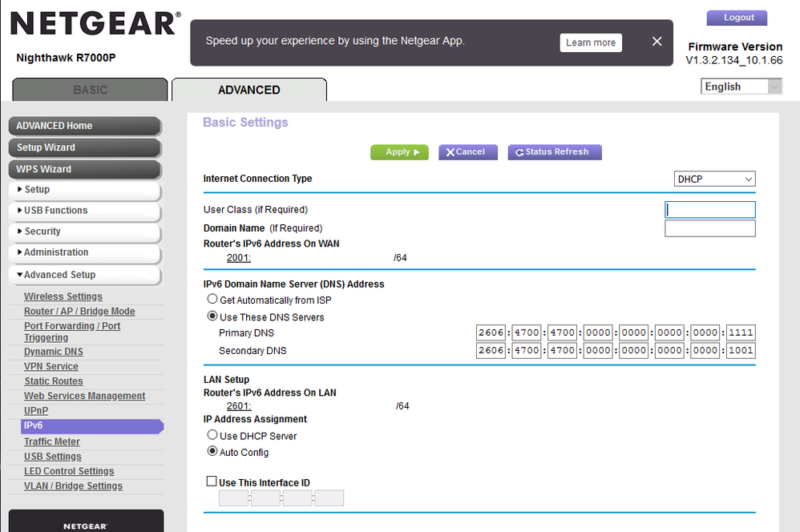Dismiss the Netgear App promotion banner

pyautogui.click(x=657, y=41)
